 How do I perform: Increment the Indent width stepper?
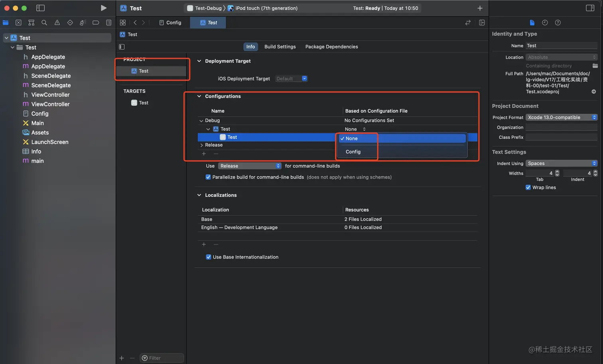[x=595, y=171]
